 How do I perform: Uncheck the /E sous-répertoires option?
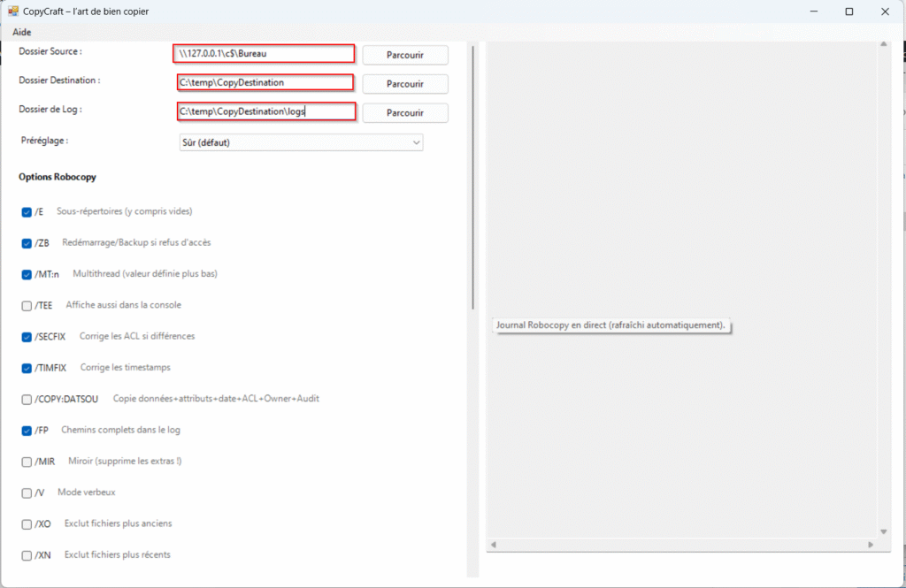coord(27,212)
